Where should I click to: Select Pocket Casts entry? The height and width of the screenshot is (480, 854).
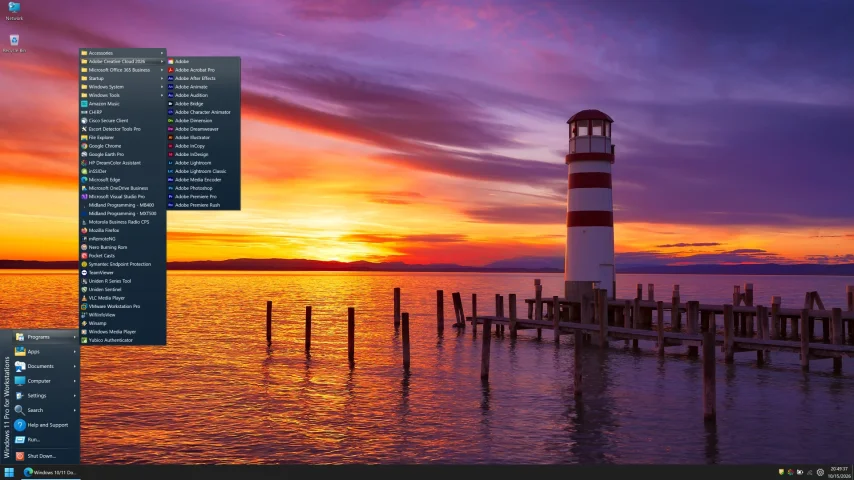pos(123,256)
